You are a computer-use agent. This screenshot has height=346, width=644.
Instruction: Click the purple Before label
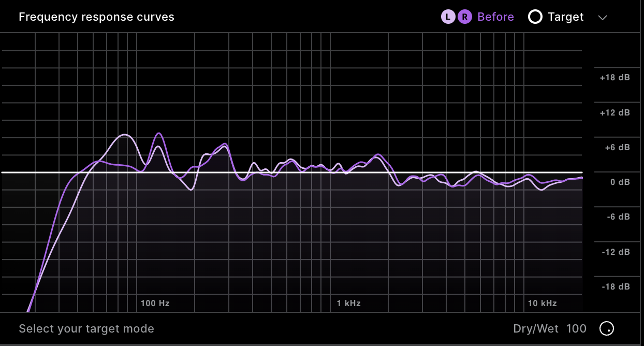pos(495,17)
